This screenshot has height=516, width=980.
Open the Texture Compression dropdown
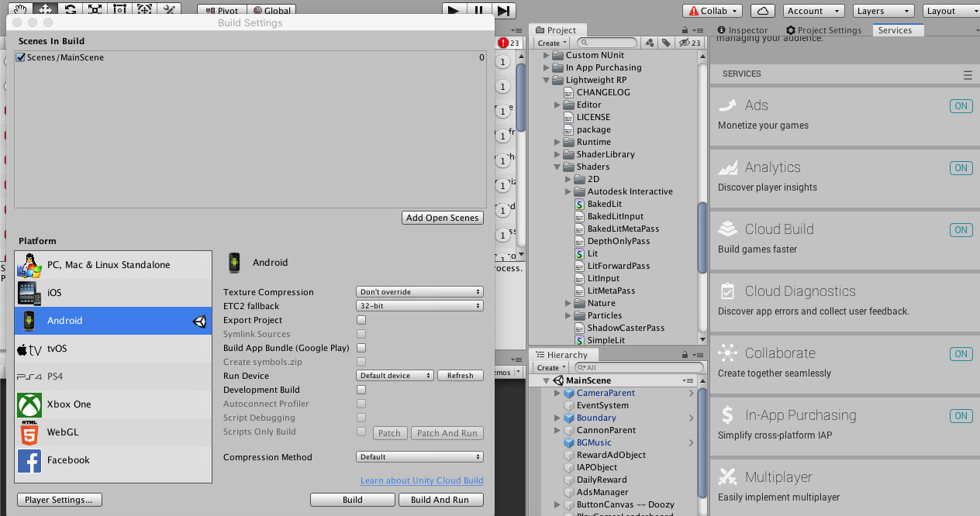[419, 292]
